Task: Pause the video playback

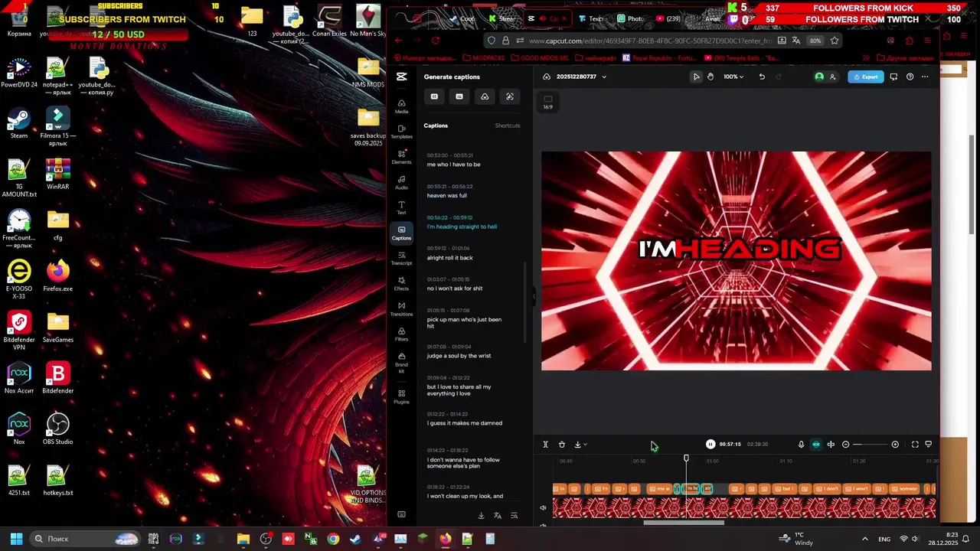Action: coord(710,444)
